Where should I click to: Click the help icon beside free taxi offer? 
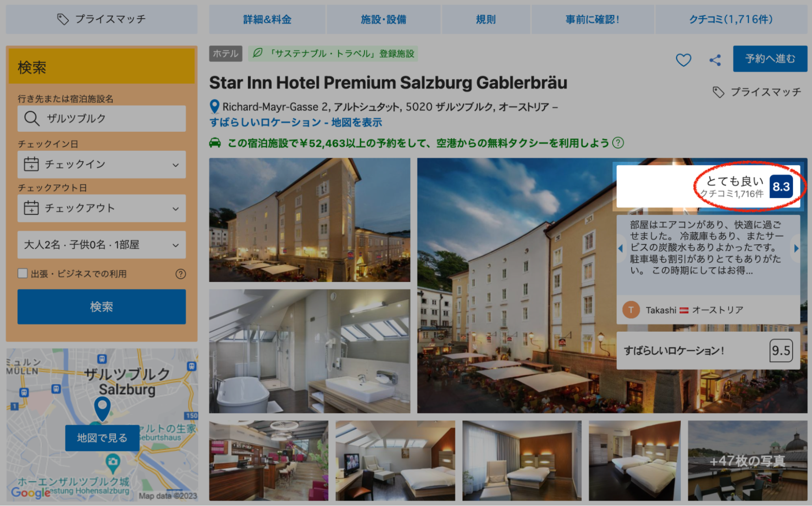(618, 143)
